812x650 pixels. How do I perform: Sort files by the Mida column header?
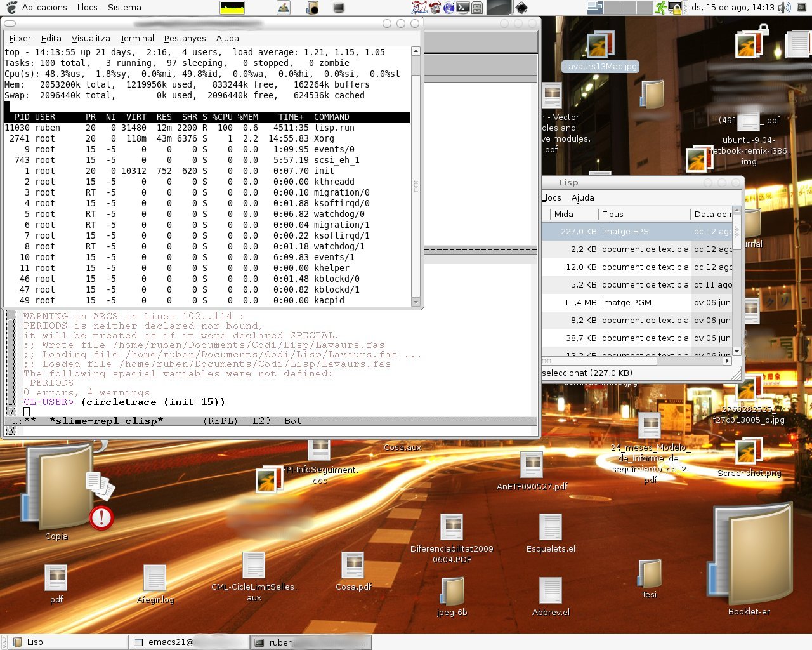pyautogui.click(x=573, y=214)
